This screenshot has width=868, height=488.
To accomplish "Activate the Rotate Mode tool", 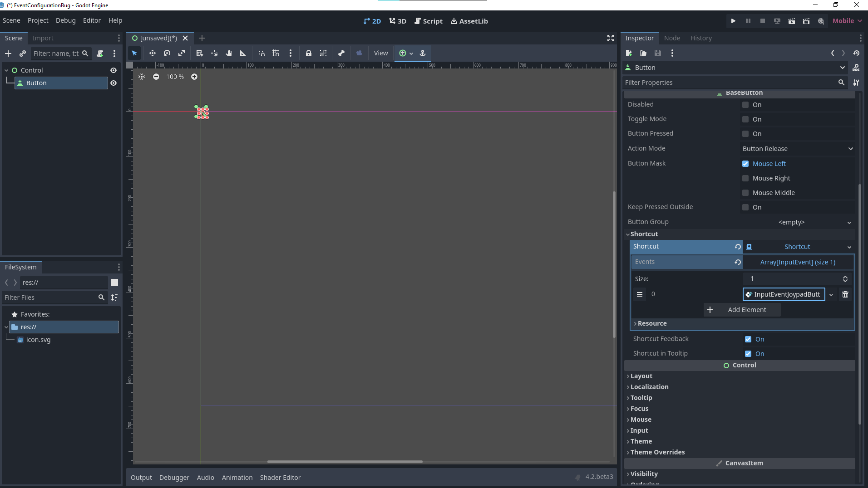I will (167, 53).
